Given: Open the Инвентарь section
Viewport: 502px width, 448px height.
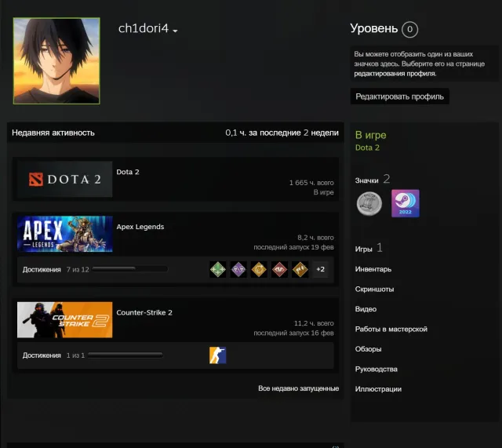Looking at the screenshot, I should 373,269.
